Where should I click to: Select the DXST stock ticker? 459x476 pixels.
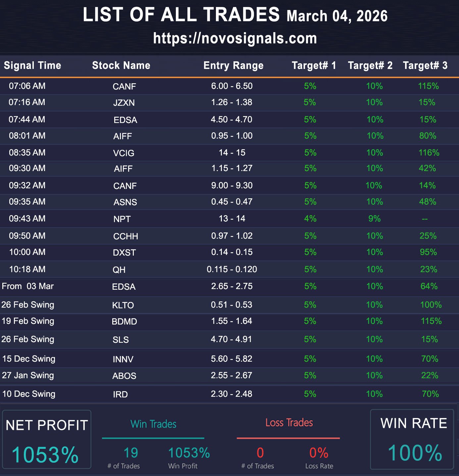coord(124,253)
